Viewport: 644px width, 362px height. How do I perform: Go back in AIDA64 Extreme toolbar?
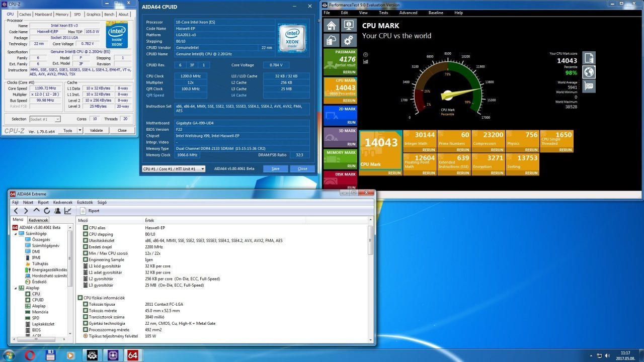coord(16,211)
